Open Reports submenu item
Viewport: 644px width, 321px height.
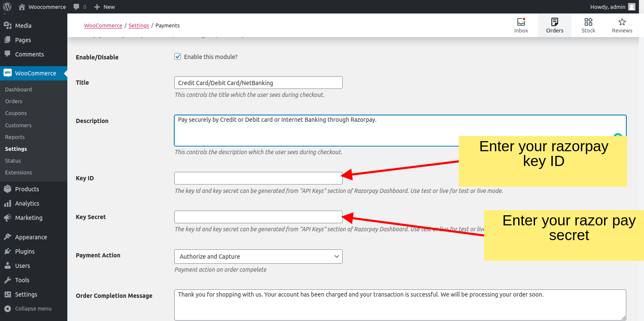pyautogui.click(x=15, y=137)
